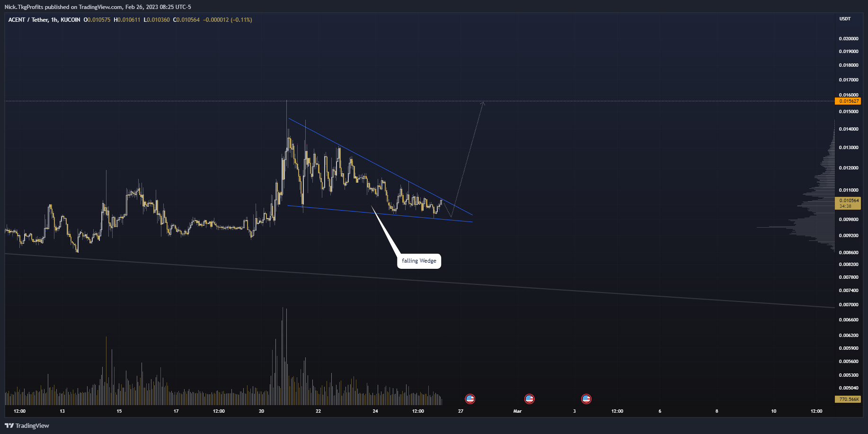
Task: Click the open value O0.010575
Action: tap(97, 20)
